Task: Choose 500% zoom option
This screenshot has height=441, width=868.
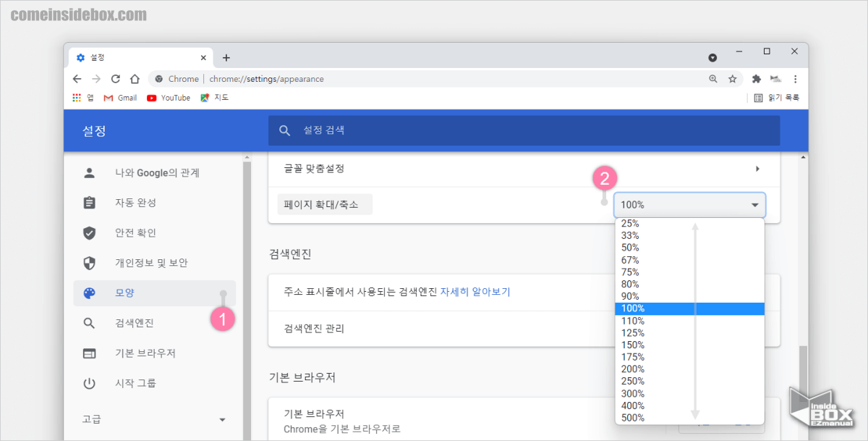Action: click(x=689, y=418)
